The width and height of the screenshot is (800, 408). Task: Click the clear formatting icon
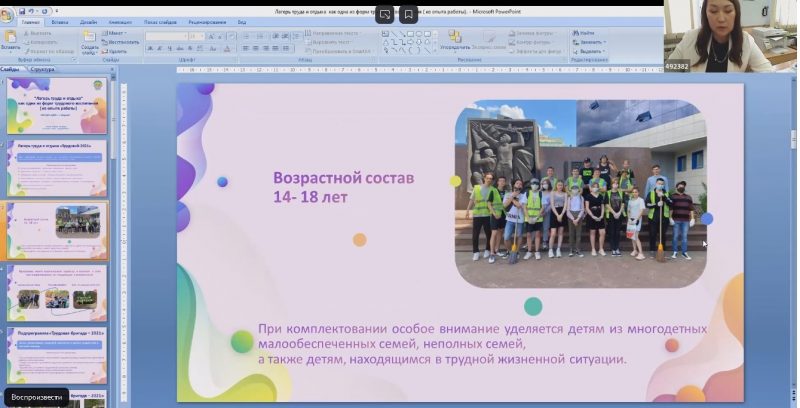(231, 36)
